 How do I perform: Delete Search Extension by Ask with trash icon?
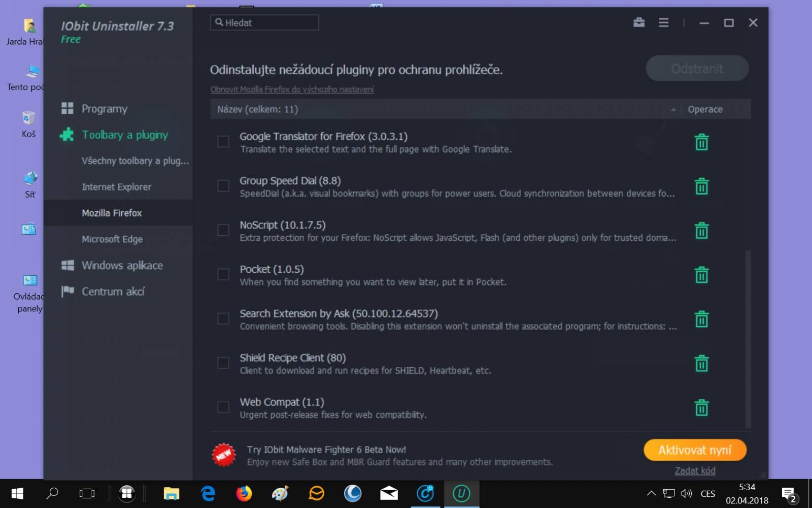click(x=701, y=319)
